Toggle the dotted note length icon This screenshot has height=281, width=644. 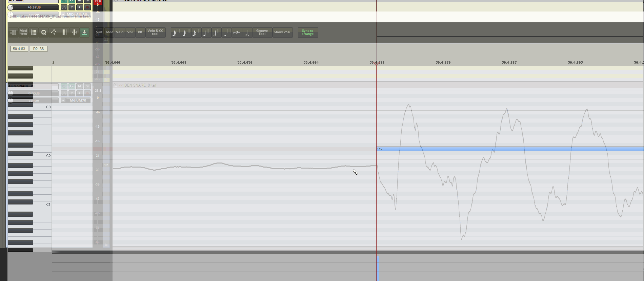tap(247, 33)
